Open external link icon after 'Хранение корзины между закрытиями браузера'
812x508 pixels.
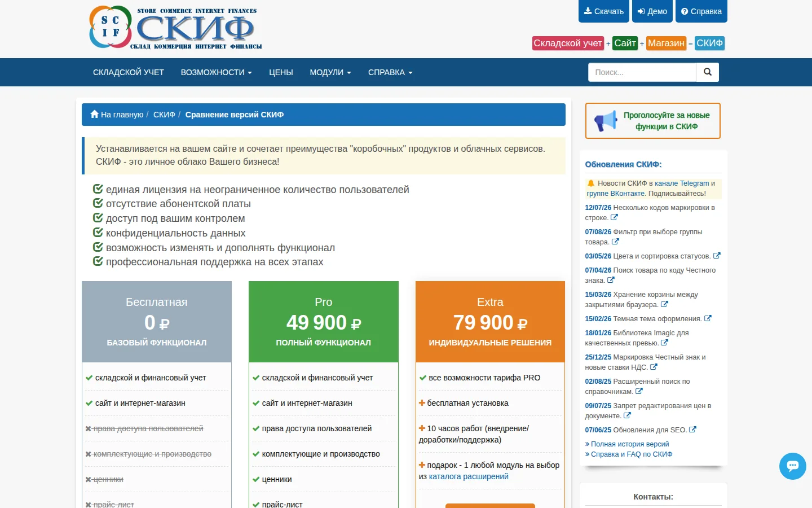[x=664, y=304]
